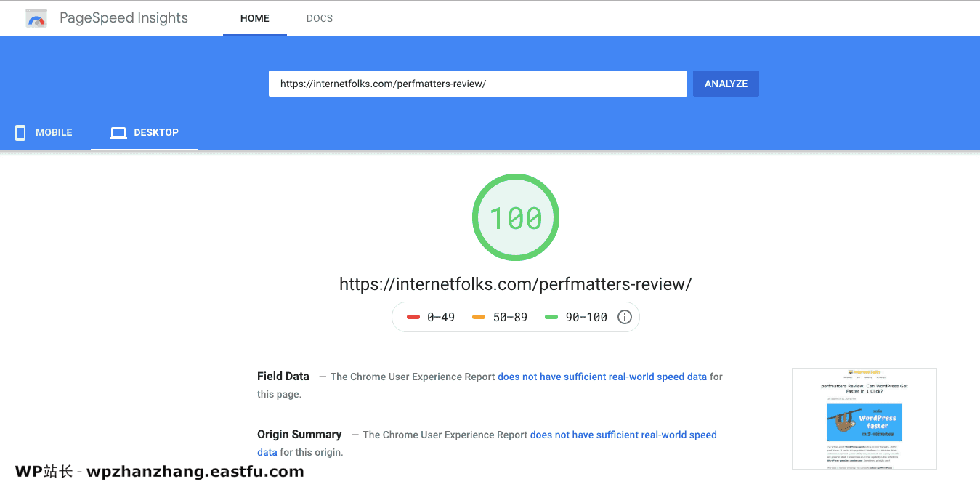Image resolution: width=980 pixels, height=487 pixels.
Task: Focus the URL input field
Action: [x=478, y=84]
